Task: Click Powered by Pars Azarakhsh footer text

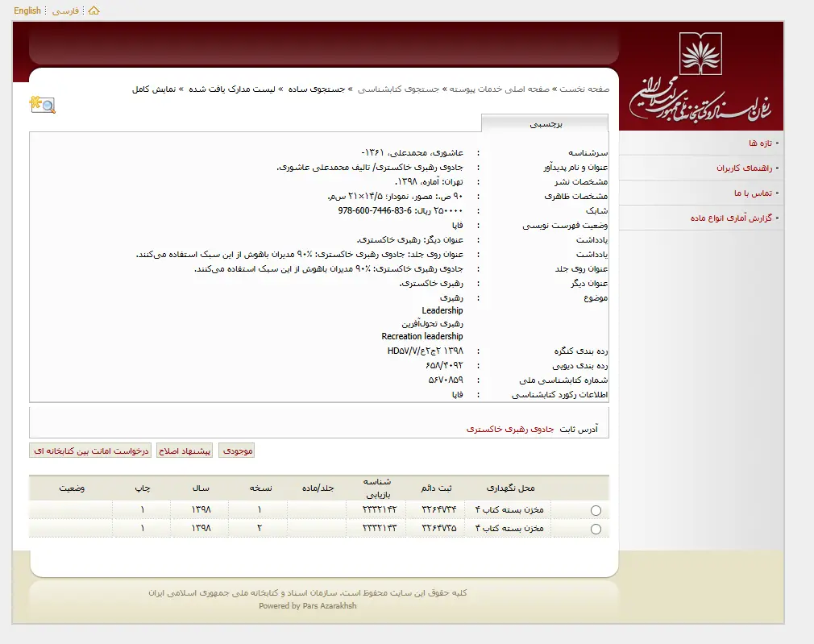Action: pos(308,605)
